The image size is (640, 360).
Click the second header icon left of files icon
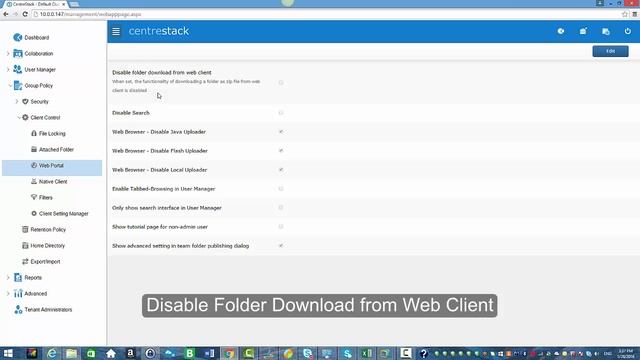coord(583,31)
